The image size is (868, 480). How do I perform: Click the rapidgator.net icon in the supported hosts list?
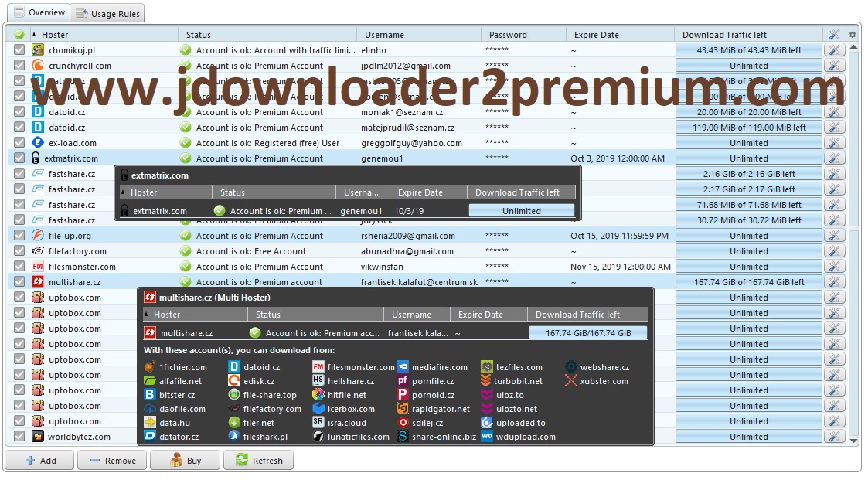403,409
